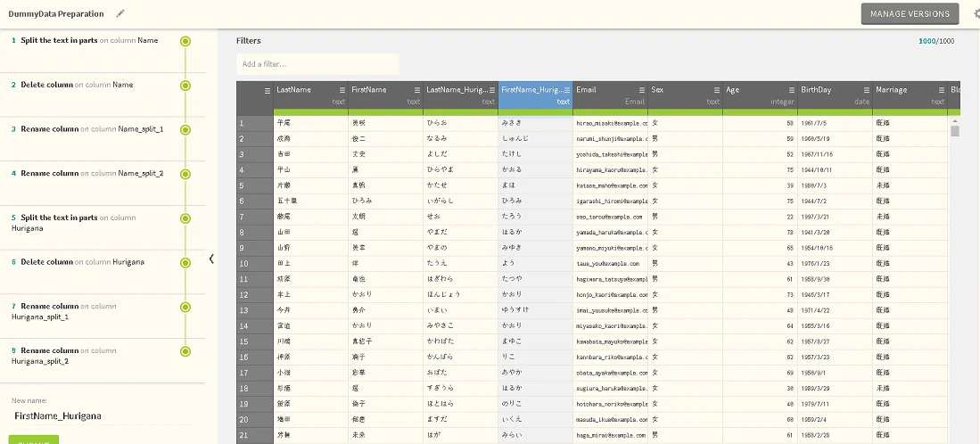
Task: Click the 1000/1000 row count text
Action: tap(936, 41)
